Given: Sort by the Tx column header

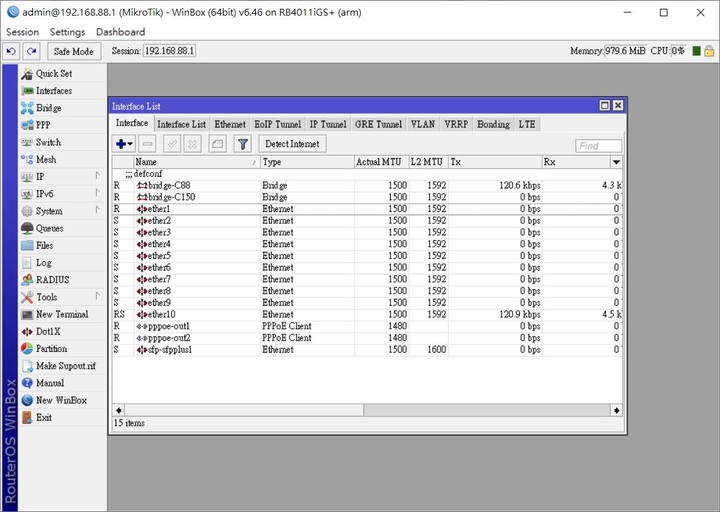Looking at the screenshot, I should coord(495,162).
